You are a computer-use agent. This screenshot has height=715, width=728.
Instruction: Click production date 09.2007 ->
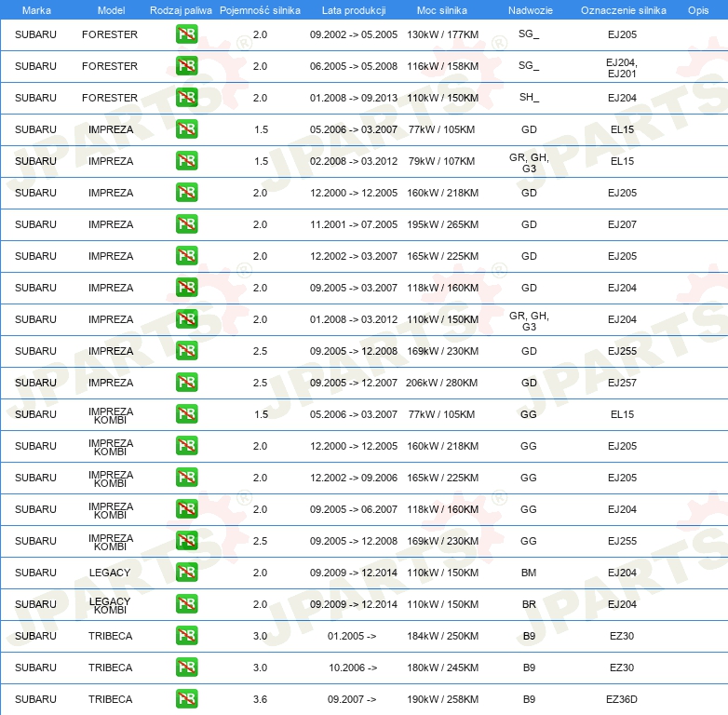coord(352,699)
